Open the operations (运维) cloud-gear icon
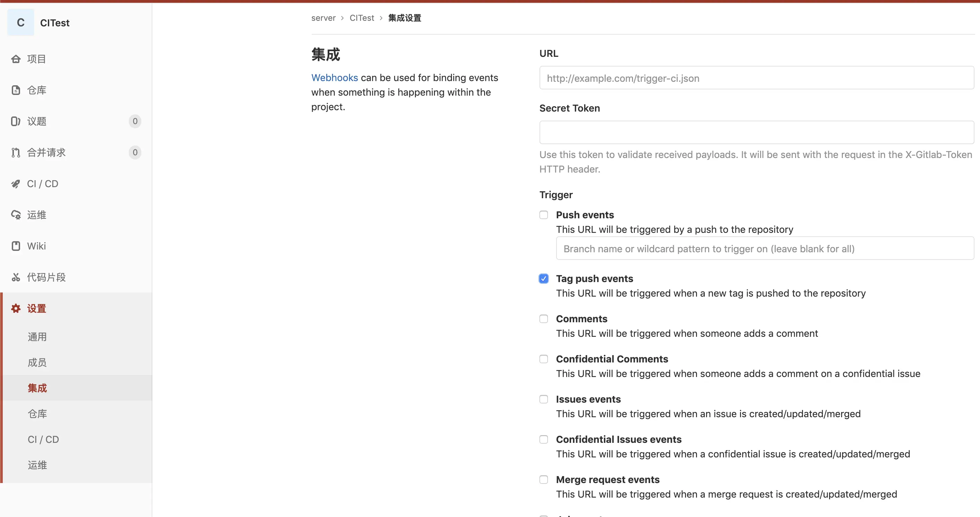Image resolution: width=980 pixels, height=517 pixels. tap(16, 215)
